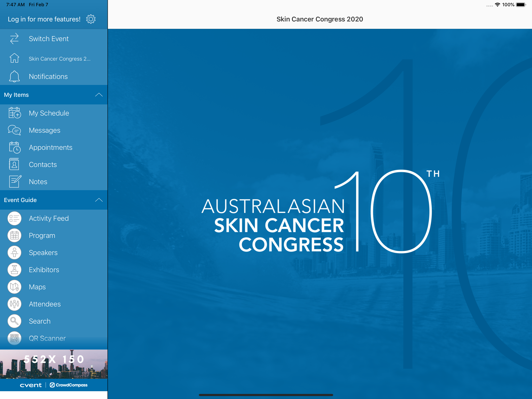
Task: Open Notifications menu entry
Action: (x=54, y=76)
